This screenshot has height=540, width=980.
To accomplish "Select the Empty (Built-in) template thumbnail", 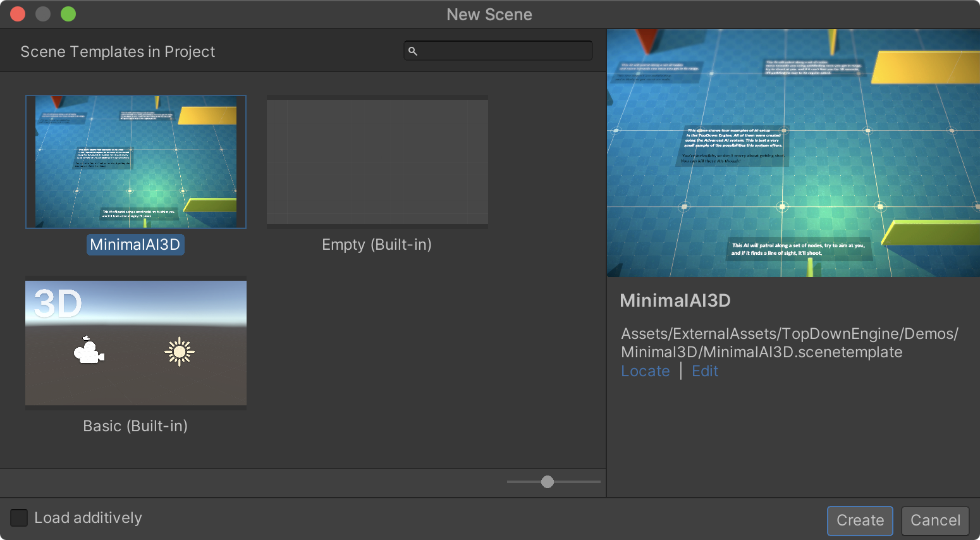I will click(x=377, y=162).
